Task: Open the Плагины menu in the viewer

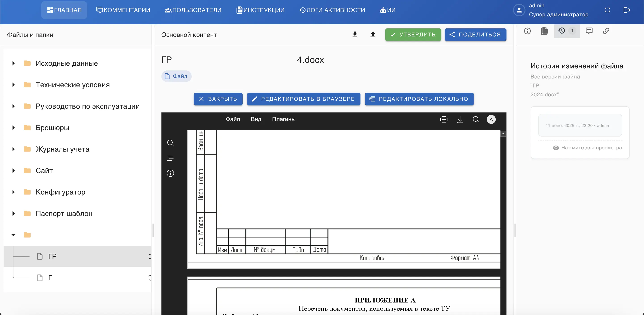Action: coord(284,119)
